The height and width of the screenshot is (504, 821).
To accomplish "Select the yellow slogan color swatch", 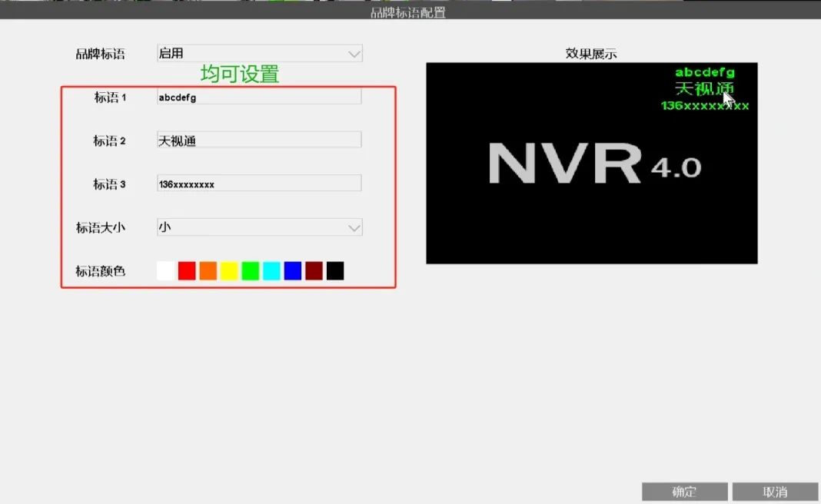I will (x=229, y=270).
